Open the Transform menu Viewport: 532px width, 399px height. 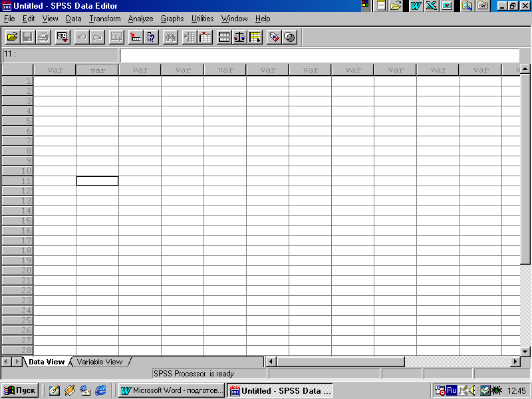click(105, 19)
